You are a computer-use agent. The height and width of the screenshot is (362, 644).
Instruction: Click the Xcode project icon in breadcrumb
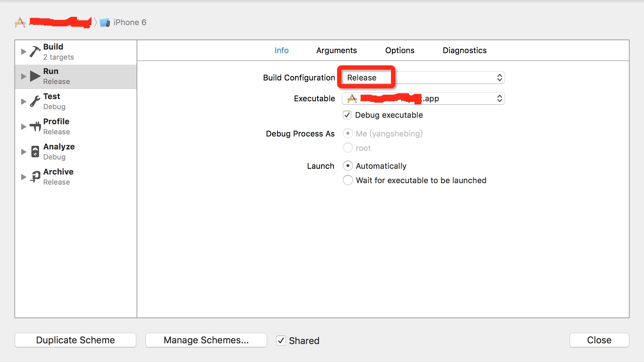tap(20, 23)
